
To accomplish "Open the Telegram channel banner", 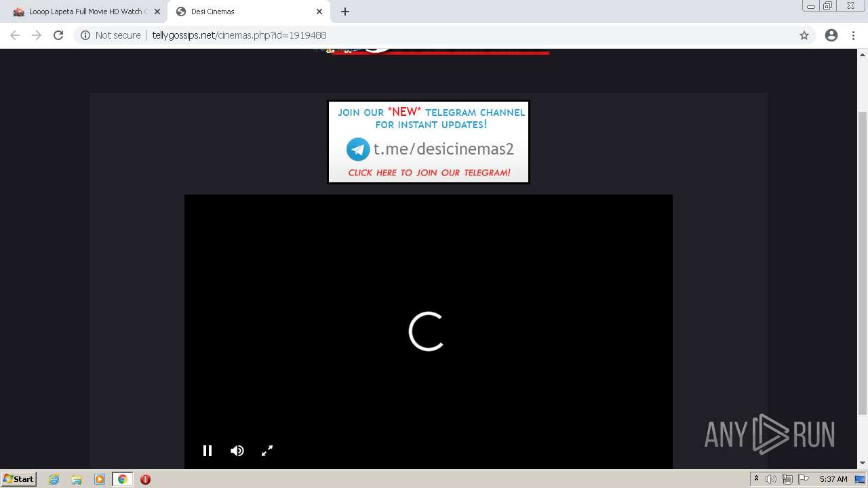I will coord(429,142).
